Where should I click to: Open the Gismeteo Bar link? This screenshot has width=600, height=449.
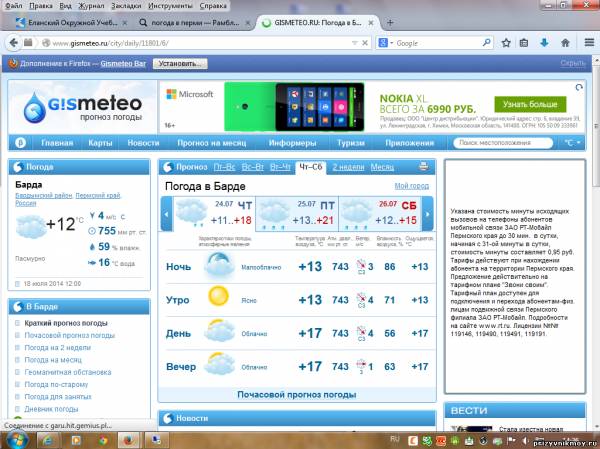tap(123, 64)
